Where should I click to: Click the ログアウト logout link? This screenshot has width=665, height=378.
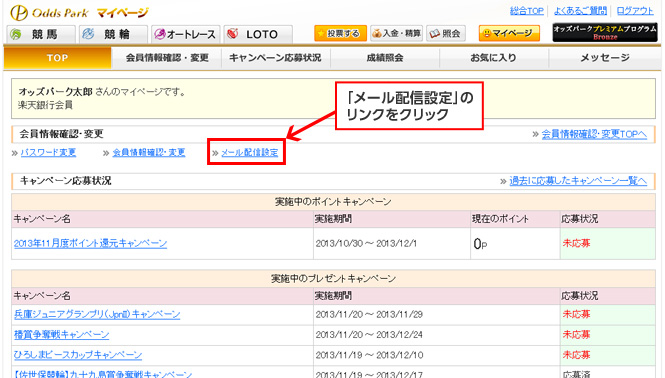point(635,11)
